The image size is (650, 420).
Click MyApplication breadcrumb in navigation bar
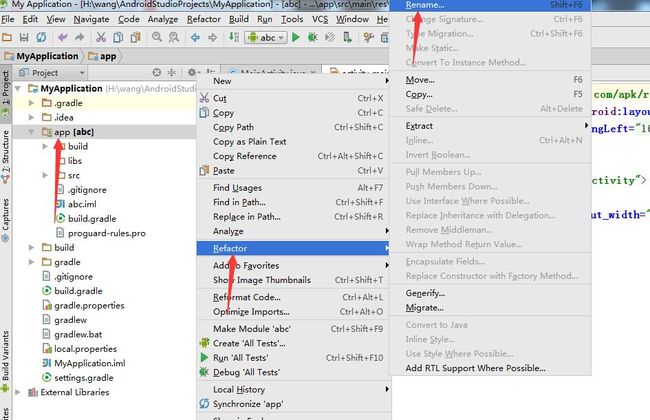[41, 56]
